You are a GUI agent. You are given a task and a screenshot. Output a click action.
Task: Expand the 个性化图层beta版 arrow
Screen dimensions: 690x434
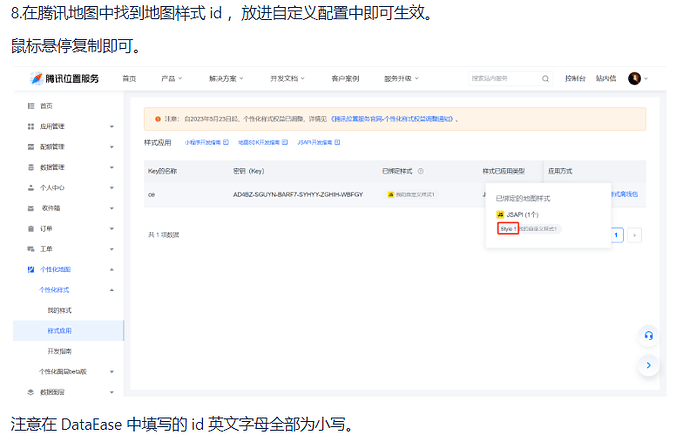pyautogui.click(x=112, y=372)
